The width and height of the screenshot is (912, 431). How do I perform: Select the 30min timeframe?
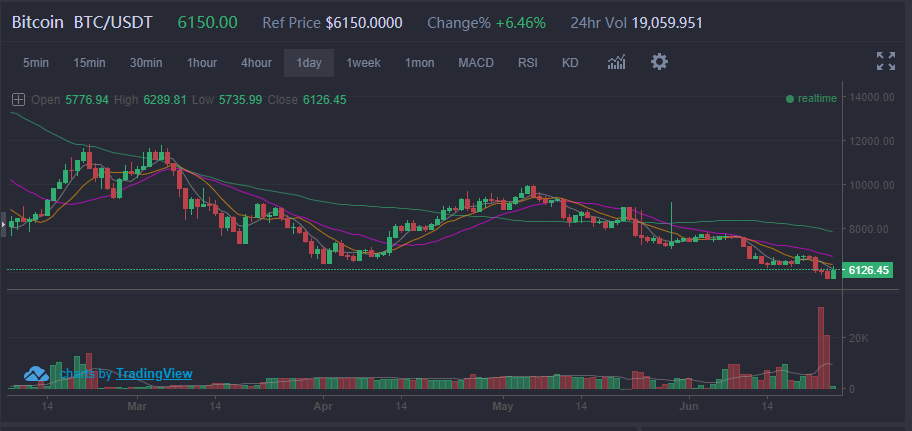(146, 63)
